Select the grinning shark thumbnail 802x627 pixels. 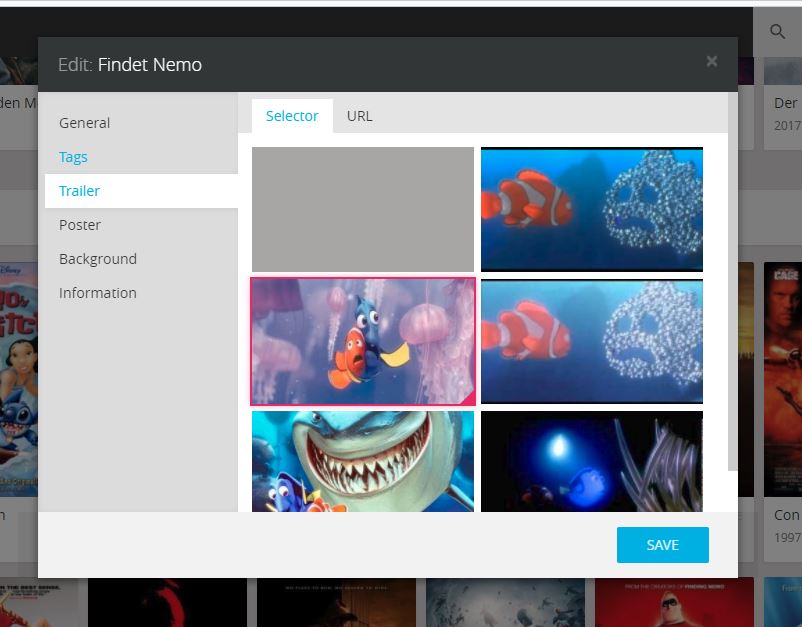click(x=363, y=461)
